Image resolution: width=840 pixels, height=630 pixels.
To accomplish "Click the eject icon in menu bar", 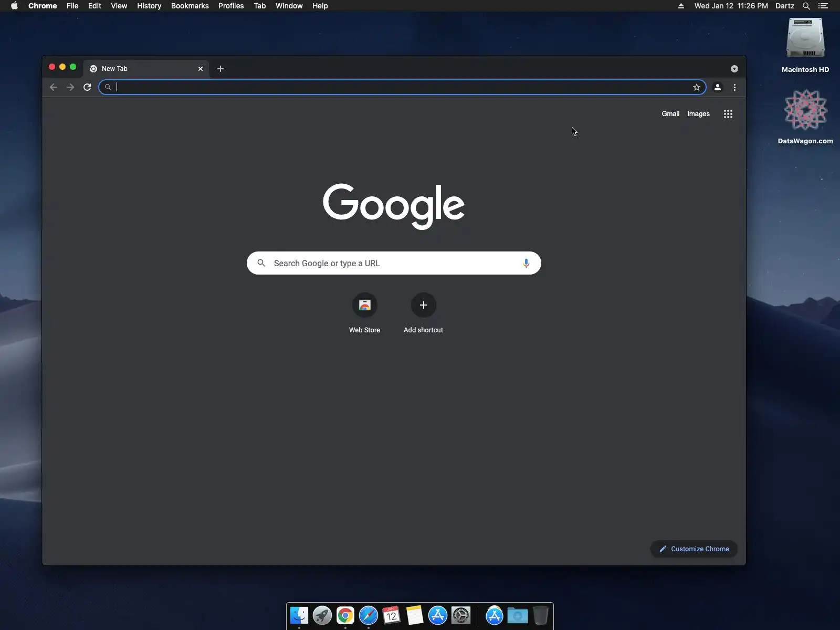I will coord(681,6).
